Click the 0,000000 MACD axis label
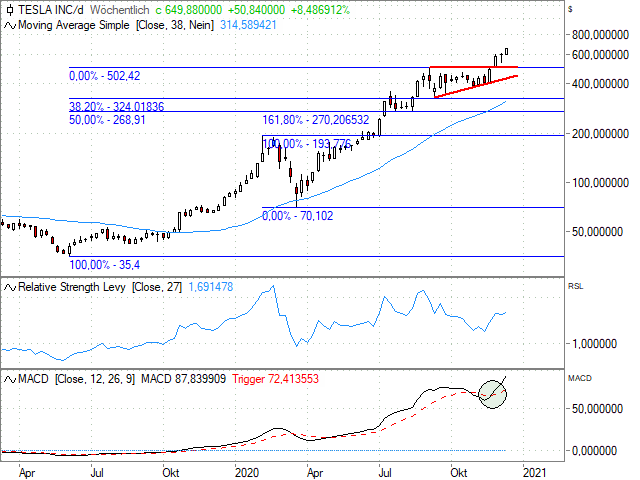The height and width of the screenshot is (480, 640). [595, 451]
